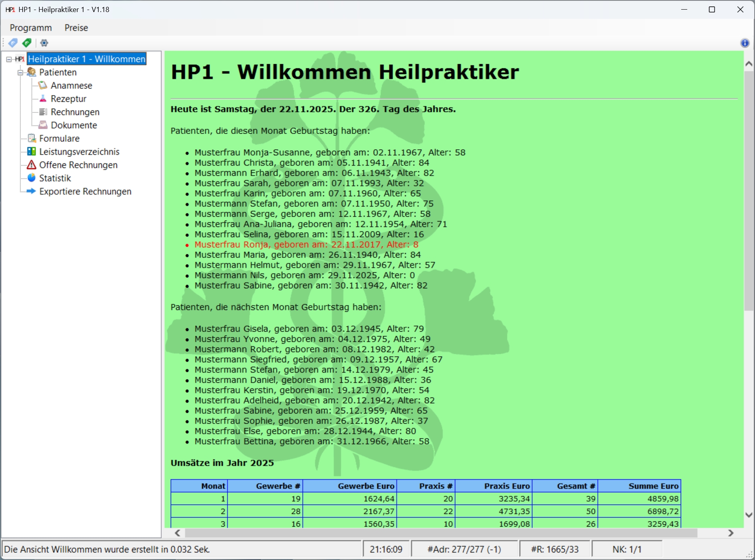Click the 'Mustermann Nils' birthday entry

[305, 275]
